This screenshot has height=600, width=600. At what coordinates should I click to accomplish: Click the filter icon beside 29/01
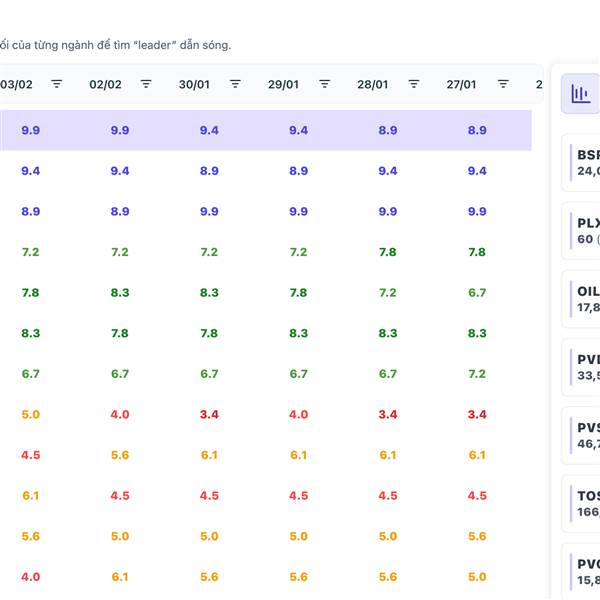point(324,84)
